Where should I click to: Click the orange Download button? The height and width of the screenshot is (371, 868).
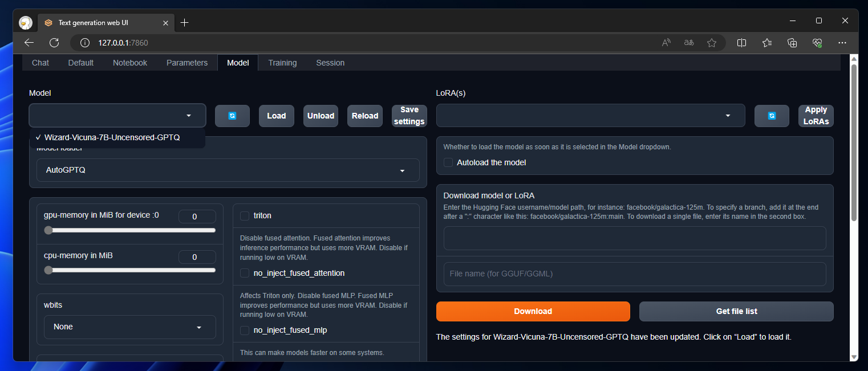point(533,311)
